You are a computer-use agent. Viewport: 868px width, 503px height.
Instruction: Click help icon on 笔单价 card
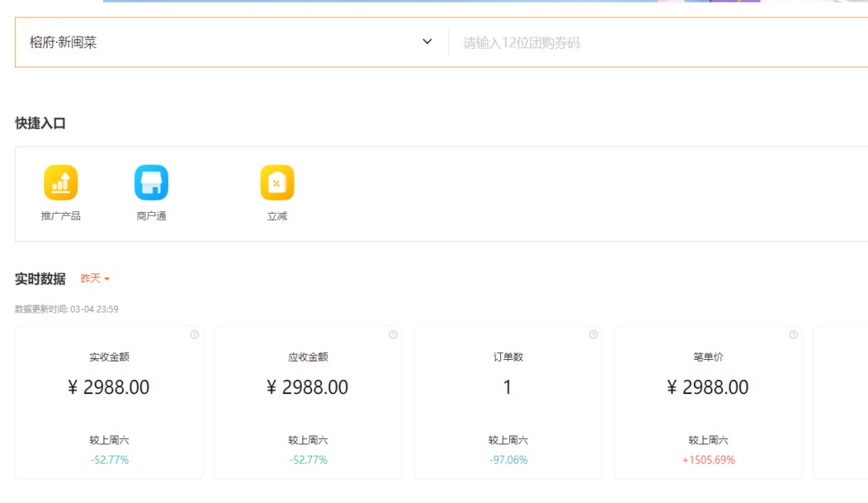[x=794, y=335]
